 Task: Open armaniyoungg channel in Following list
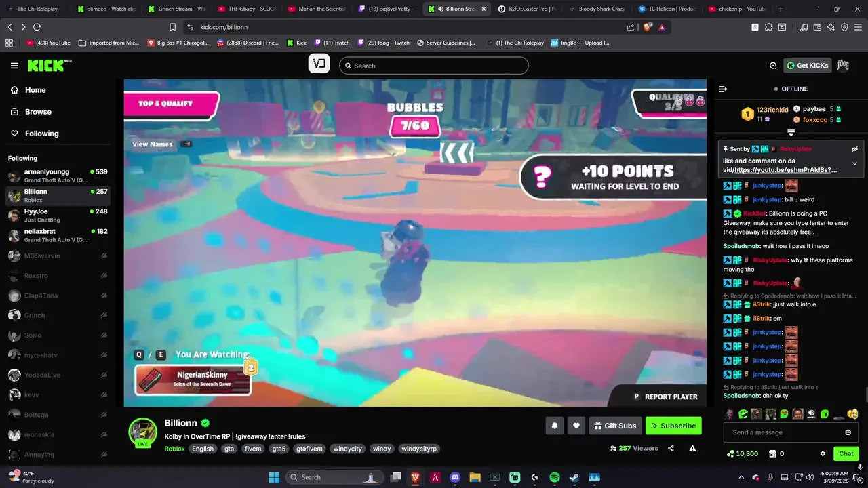pyautogui.click(x=58, y=176)
